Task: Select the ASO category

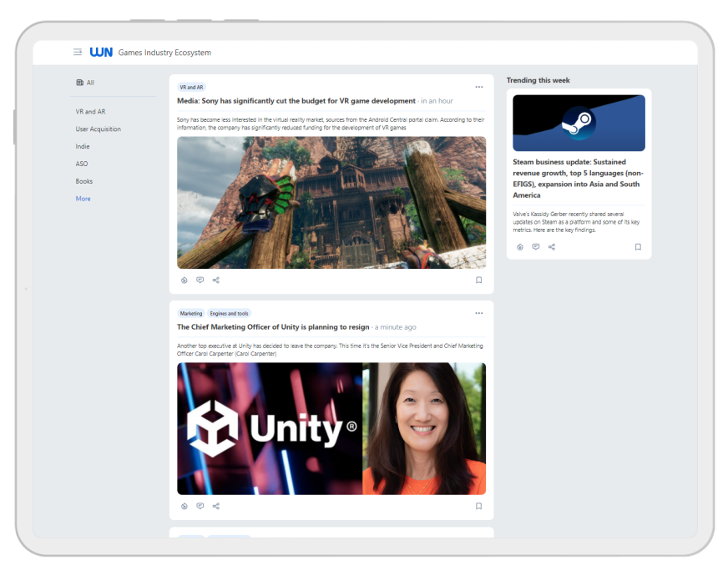Action: 82,164
